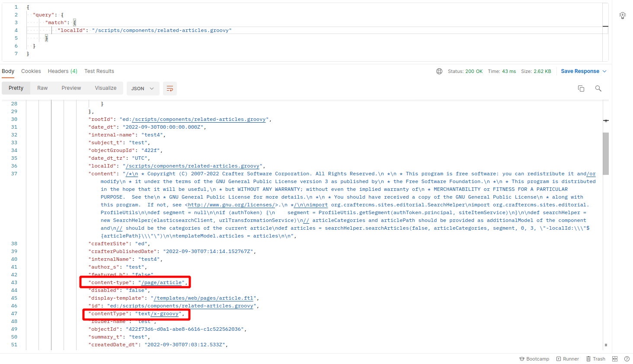This screenshot has height=364, width=633.
Task: Click the Save Response link
Action: tap(580, 71)
